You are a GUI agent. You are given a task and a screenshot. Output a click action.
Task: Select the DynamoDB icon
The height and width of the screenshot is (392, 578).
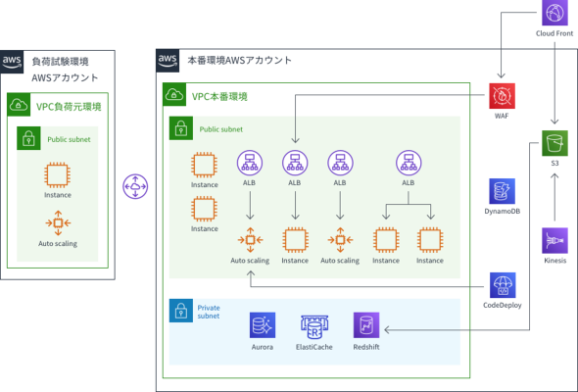502,191
